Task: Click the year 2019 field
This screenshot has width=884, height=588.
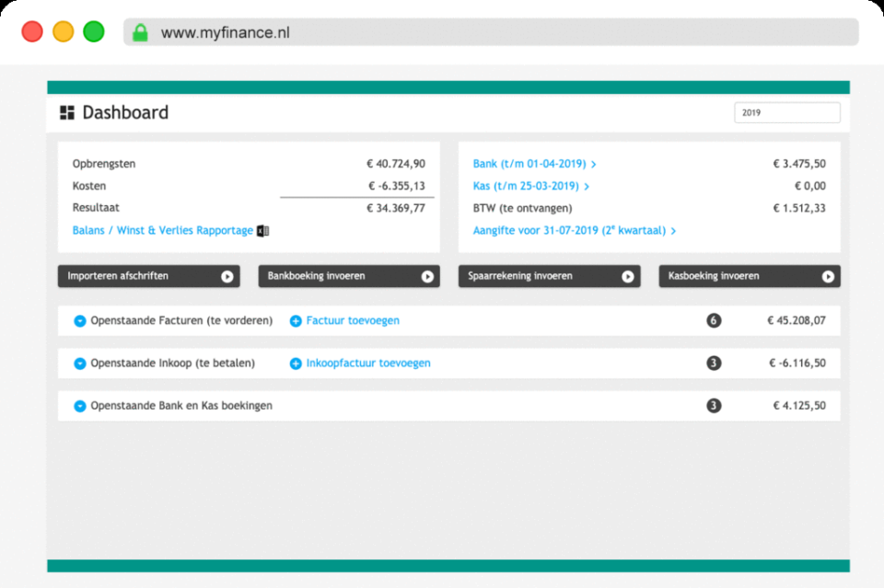Action: coord(786,111)
